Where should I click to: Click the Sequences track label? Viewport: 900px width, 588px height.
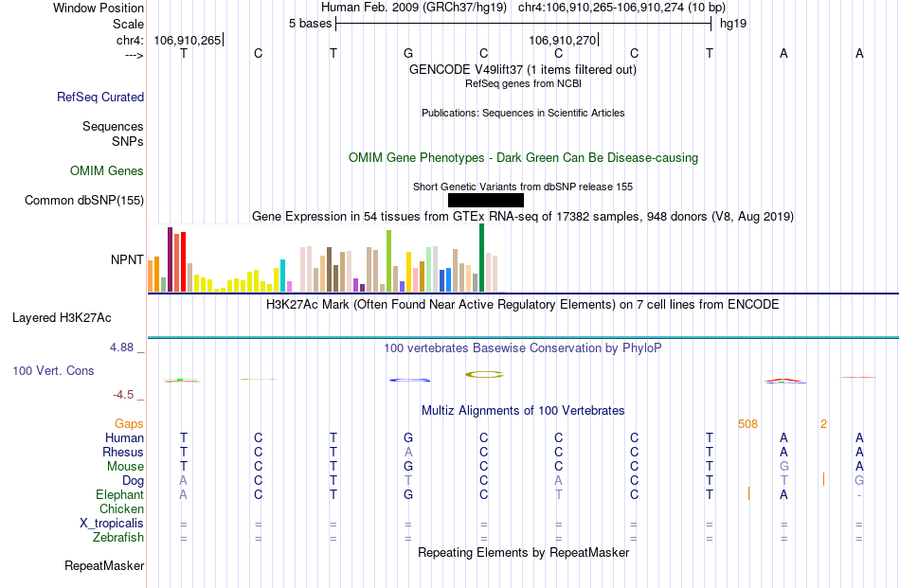point(113,126)
